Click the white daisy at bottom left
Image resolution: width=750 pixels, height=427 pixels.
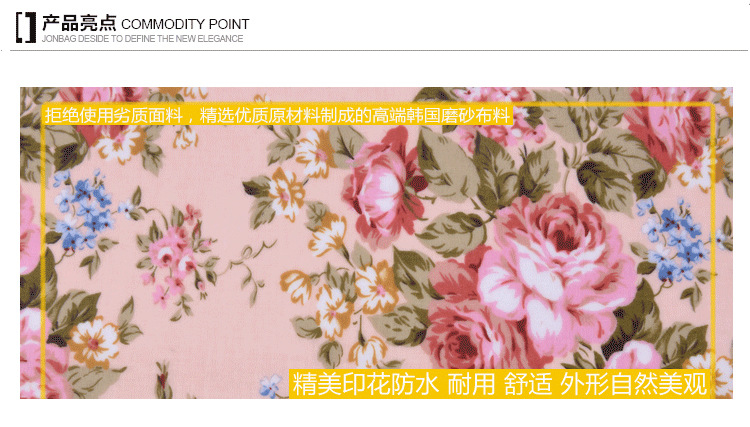coord(95,342)
